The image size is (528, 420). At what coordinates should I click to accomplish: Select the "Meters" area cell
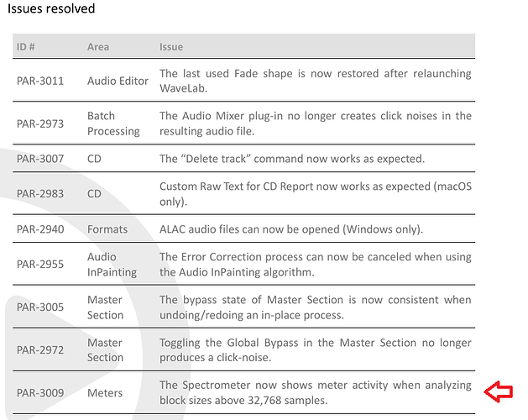(104, 392)
